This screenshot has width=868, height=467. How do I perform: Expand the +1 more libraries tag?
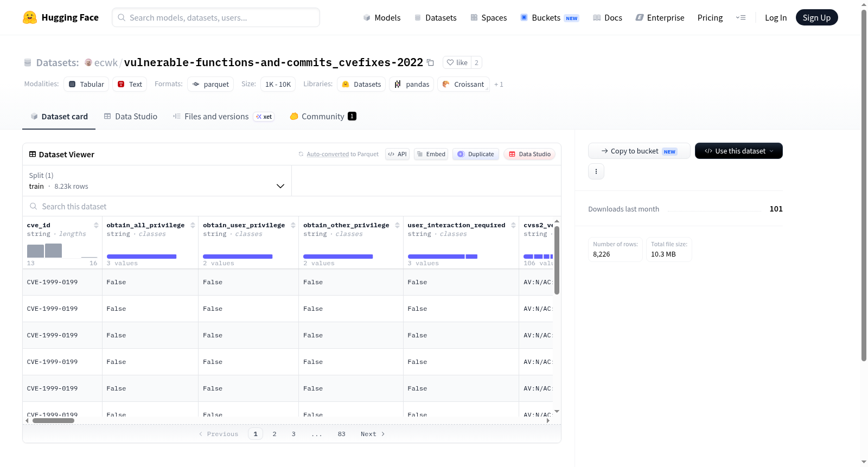(499, 84)
